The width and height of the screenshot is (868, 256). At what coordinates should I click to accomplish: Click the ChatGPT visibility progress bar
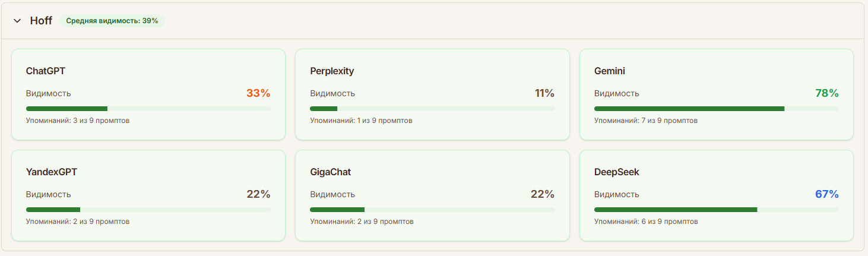point(148,109)
